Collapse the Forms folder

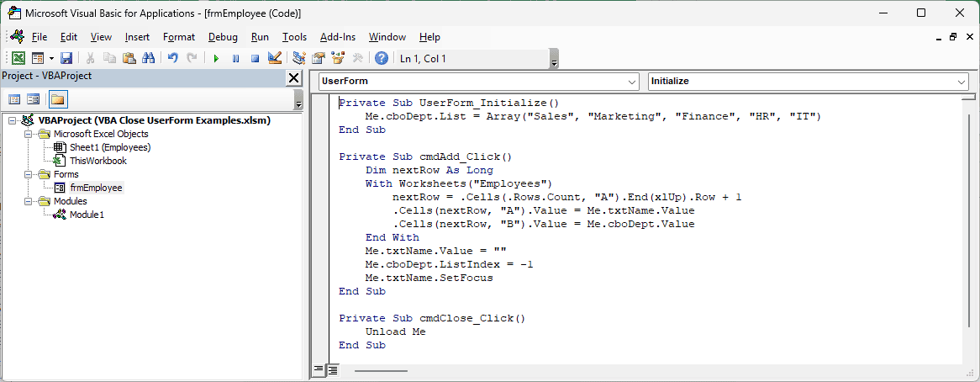(x=28, y=174)
